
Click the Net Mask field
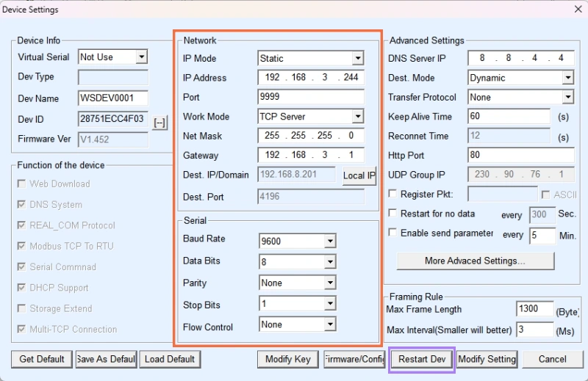[x=311, y=136]
